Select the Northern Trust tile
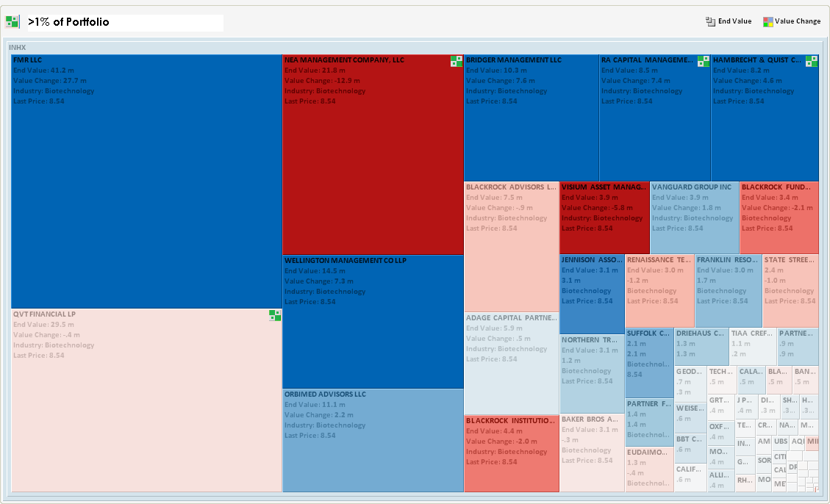The width and height of the screenshot is (830, 504). click(593, 374)
